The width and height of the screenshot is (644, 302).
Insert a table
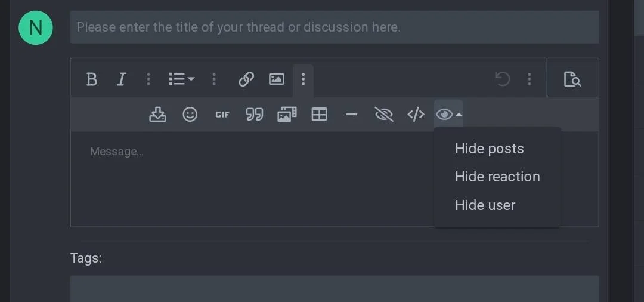[x=319, y=115]
